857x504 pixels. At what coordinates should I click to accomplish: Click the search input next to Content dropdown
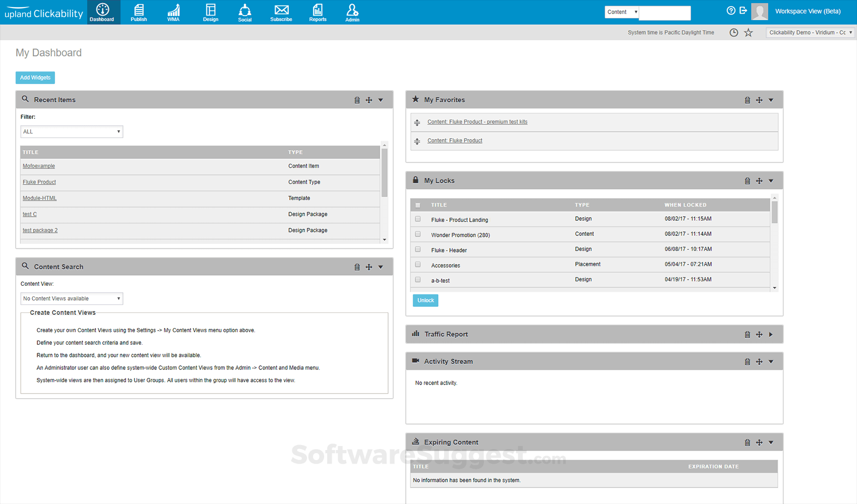pos(664,13)
